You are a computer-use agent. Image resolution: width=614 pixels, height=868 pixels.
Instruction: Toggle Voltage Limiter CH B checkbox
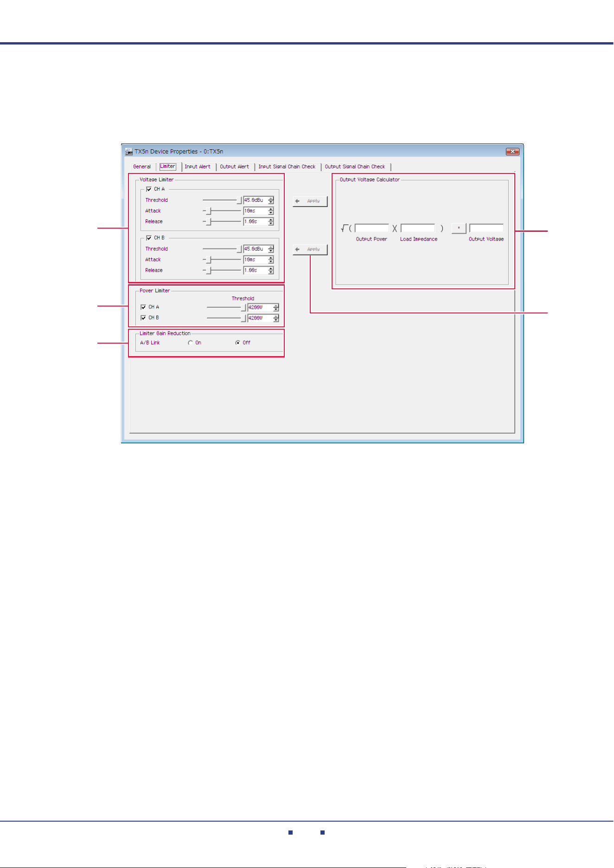point(149,238)
